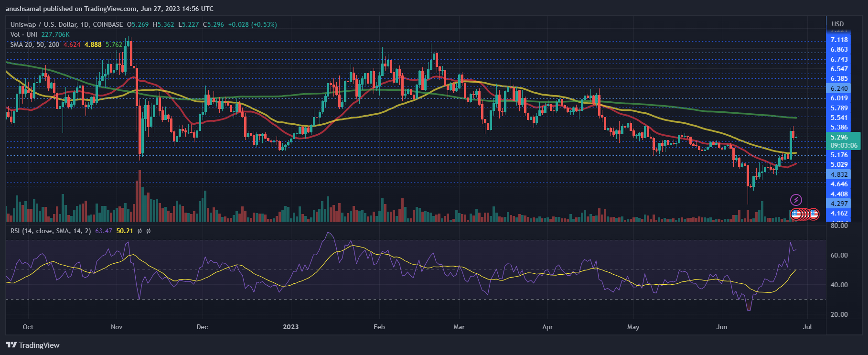868x355 pixels.
Task: Select the Vol · UNI indicator label
Action: point(24,34)
